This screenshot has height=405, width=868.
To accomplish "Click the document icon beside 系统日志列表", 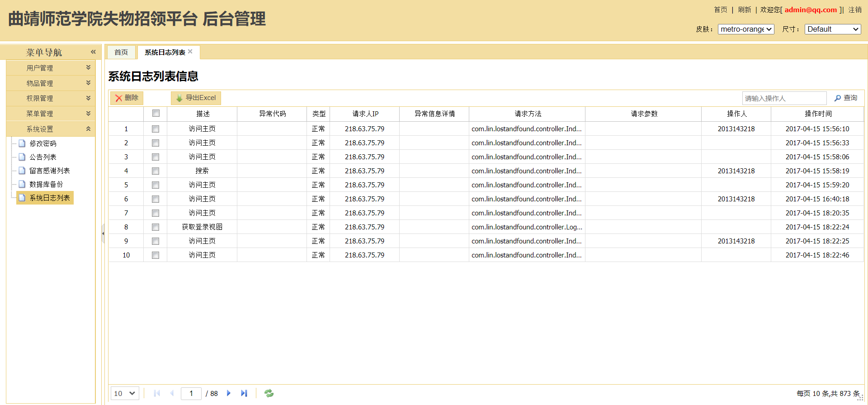I will (x=22, y=198).
